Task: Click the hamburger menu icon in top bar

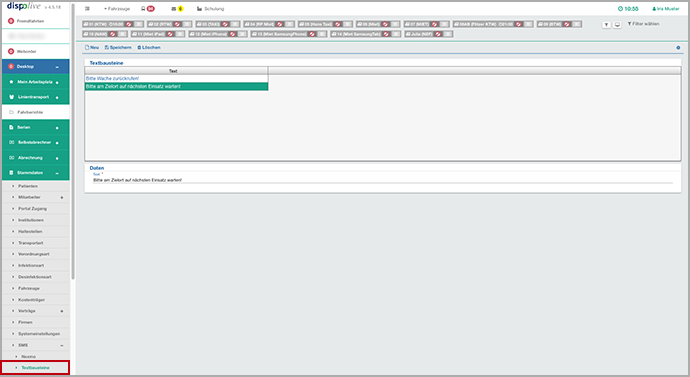Action: pos(87,9)
